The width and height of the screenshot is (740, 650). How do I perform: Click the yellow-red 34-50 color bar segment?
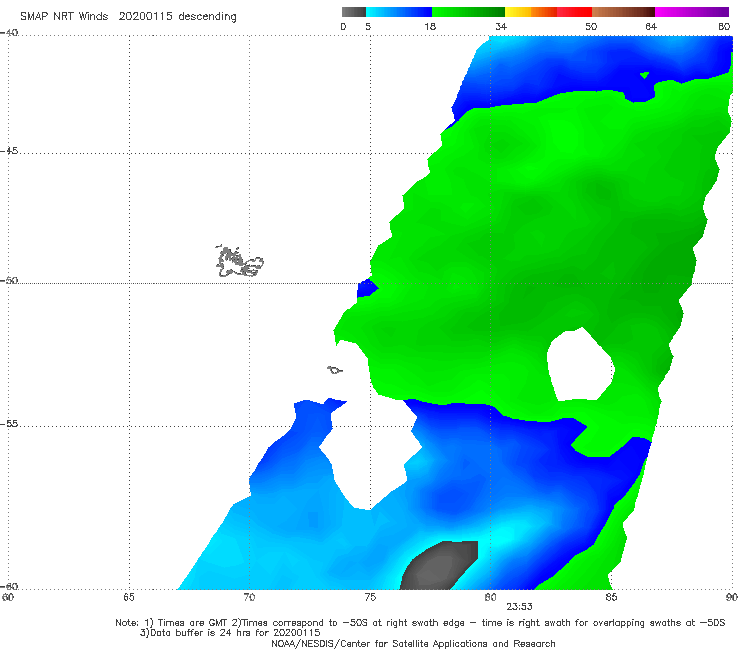coord(548,12)
